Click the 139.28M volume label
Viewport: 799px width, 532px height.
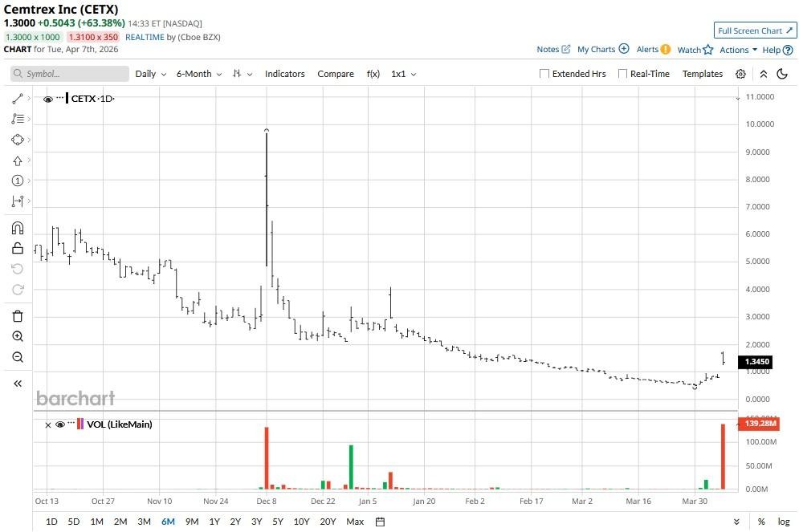click(x=760, y=424)
